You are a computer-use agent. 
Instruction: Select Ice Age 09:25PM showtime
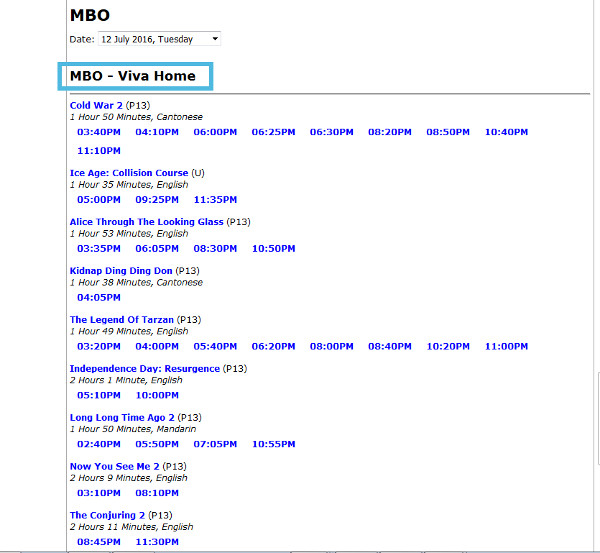tap(157, 200)
